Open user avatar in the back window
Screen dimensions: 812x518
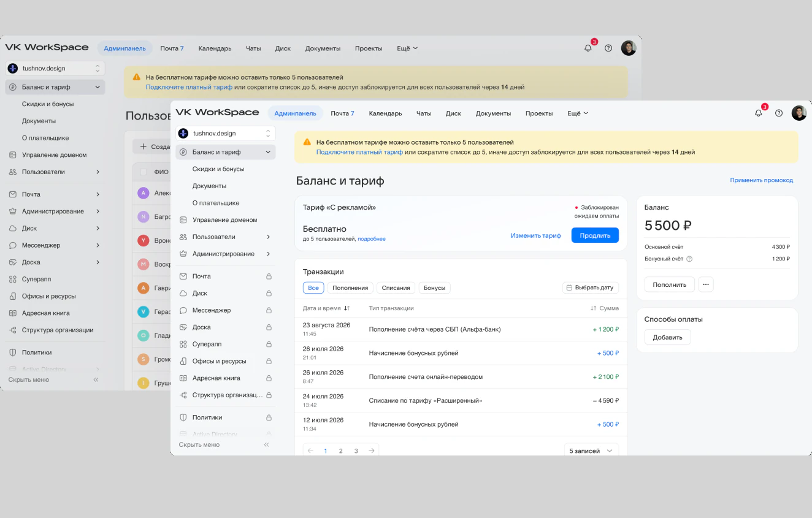pos(629,48)
